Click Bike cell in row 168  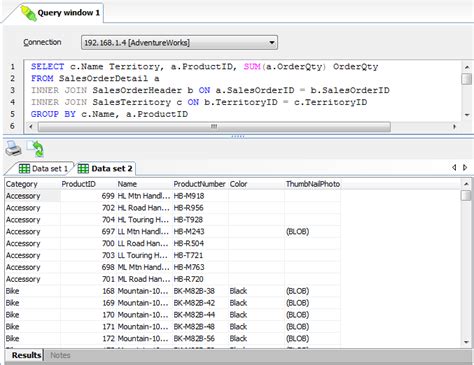coord(33,291)
